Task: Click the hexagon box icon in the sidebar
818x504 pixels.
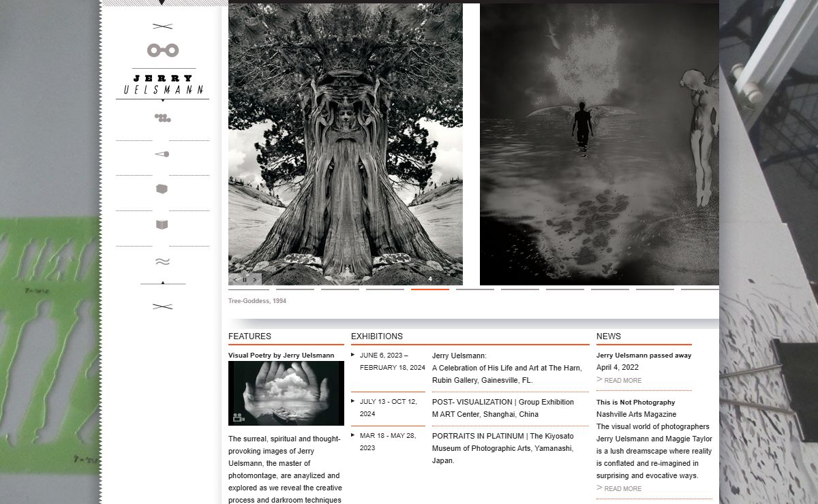Action: click(162, 189)
